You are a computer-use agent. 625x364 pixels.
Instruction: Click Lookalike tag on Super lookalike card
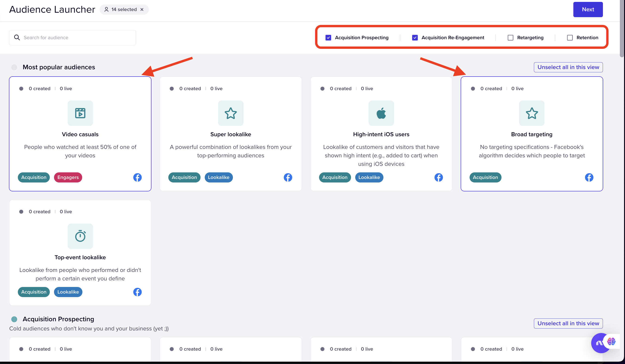(x=219, y=177)
